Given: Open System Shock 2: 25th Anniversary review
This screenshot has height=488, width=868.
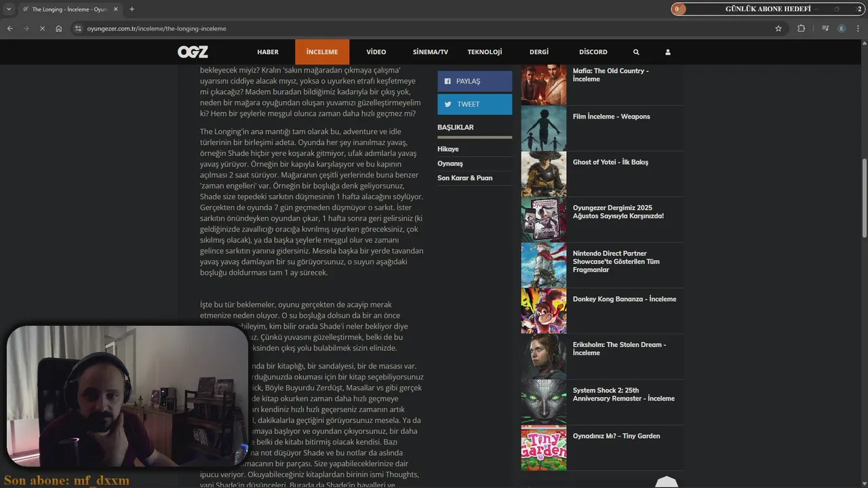Looking at the screenshot, I should pos(624,394).
